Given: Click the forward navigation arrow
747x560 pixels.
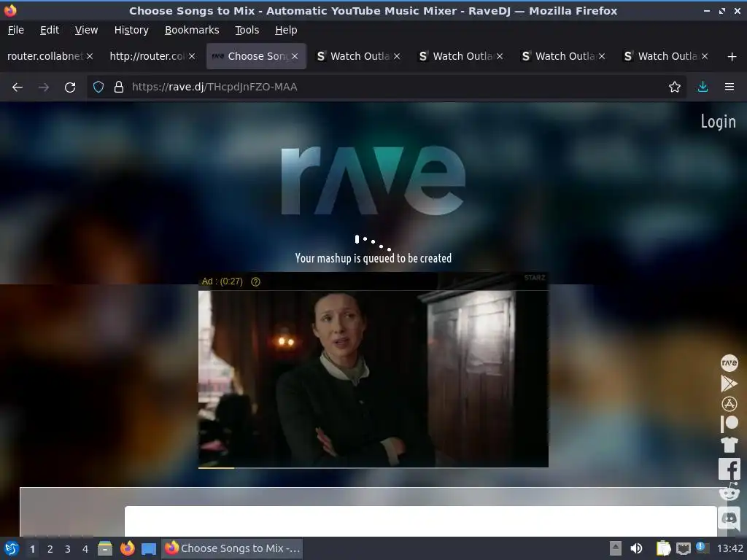Looking at the screenshot, I should [x=43, y=87].
